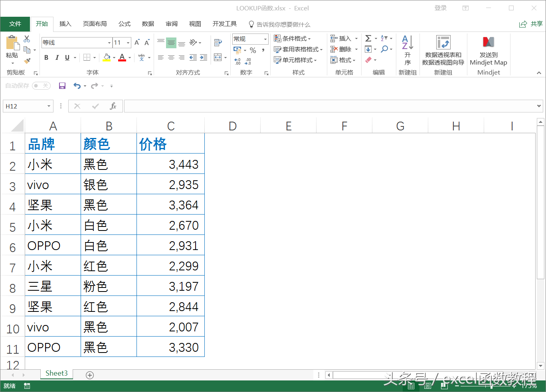Toggle Bold formatting

click(46, 58)
